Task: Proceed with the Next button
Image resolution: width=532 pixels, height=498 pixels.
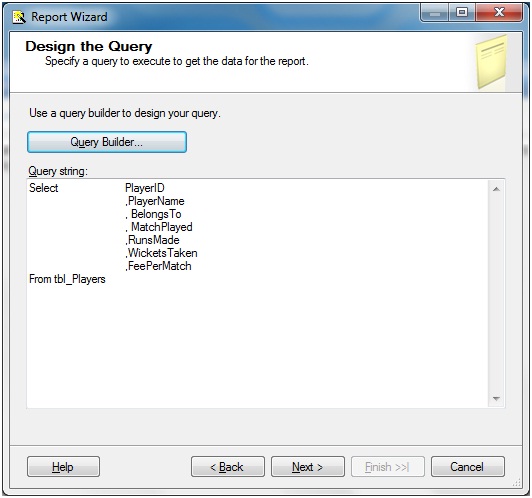Action: (308, 467)
